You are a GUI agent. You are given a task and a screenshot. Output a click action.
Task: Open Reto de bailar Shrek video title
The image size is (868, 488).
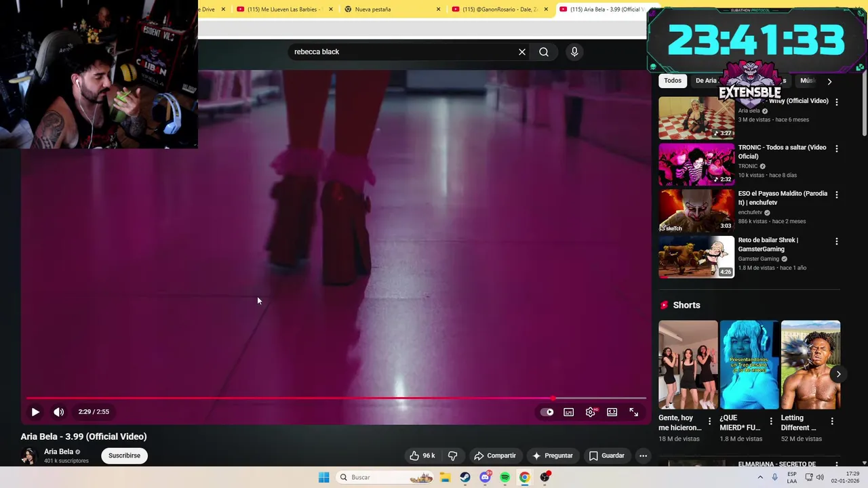(x=768, y=245)
